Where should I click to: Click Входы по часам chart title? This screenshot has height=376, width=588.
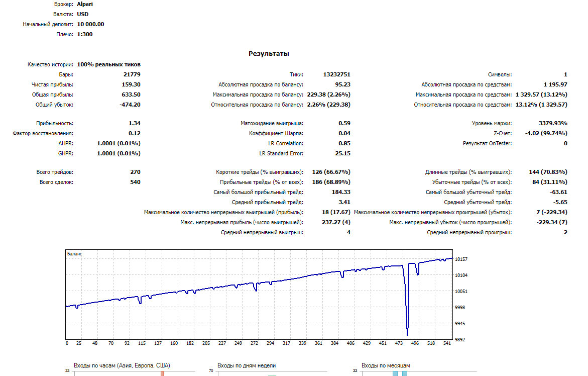tap(122, 365)
